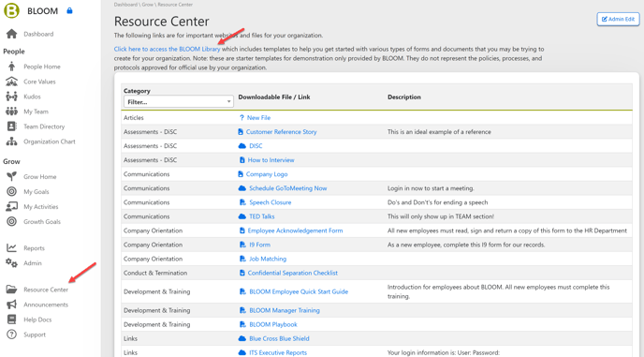
Task: Click the Admin gears icon
Action: pyautogui.click(x=11, y=263)
